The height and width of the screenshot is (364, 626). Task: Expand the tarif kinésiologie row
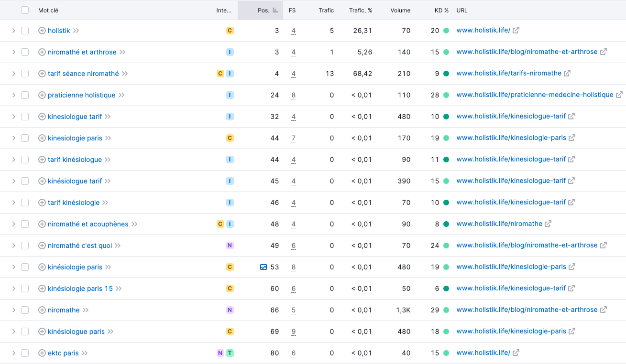tap(13, 203)
